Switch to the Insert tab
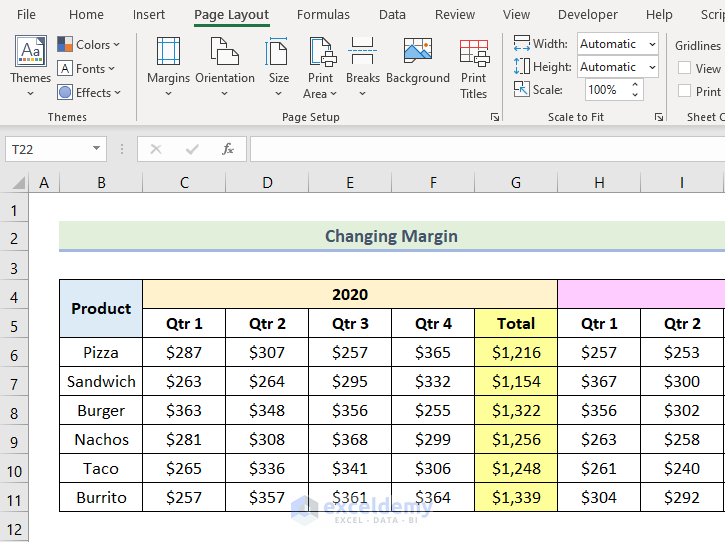This screenshot has height=542, width=725. [x=148, y=15]
